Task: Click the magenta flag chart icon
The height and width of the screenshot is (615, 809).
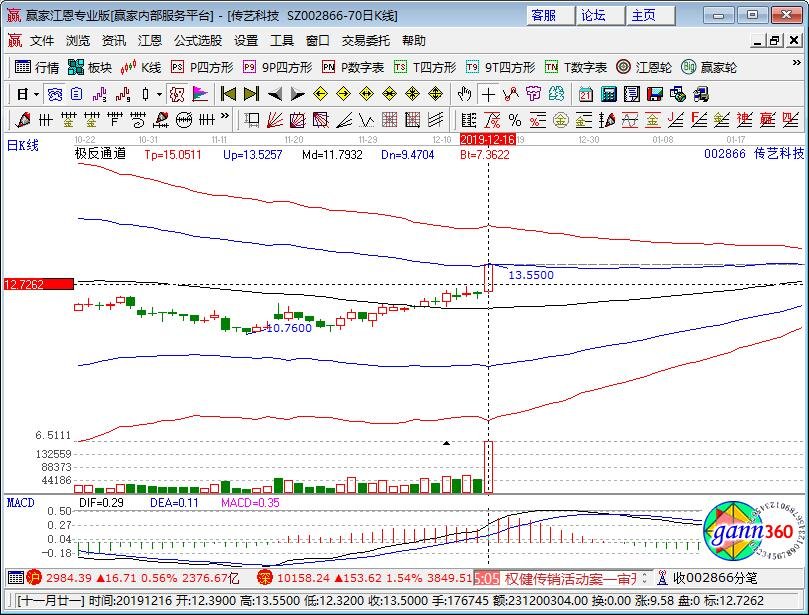Action: click(x=200, y=94)
